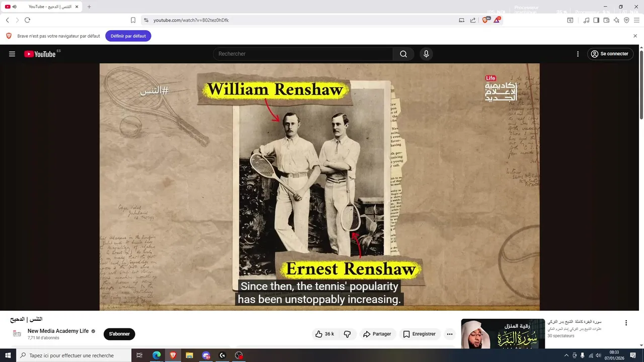Share this page via address bar share icon
The width and height of the screenshot is (644, 362).
point(473,20)
